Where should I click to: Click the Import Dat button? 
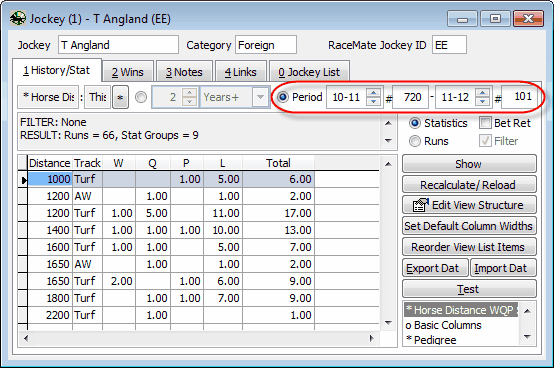[503, 268]
